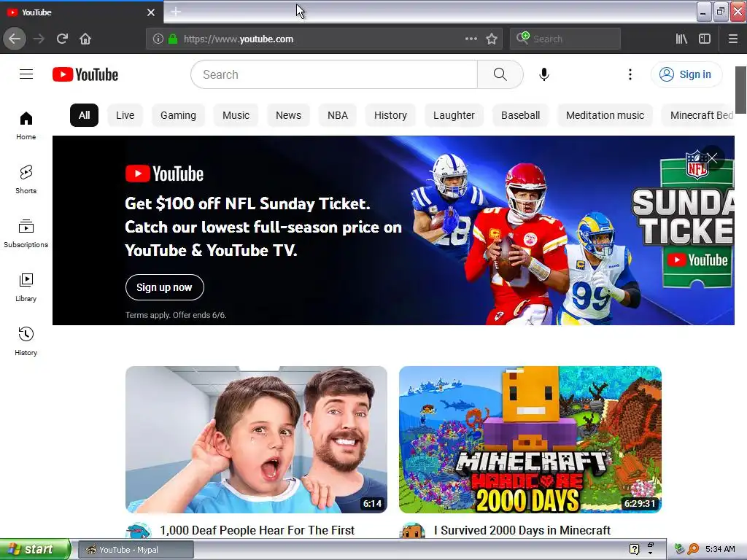Screen dimensions: 747x560
Task: Select the Laughter filter chip
Action: [454, 115]
